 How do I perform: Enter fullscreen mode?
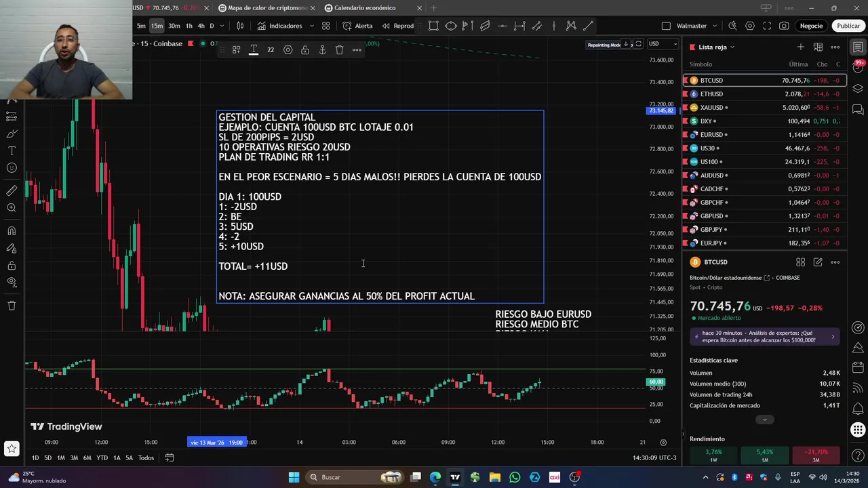coord(767,26)
